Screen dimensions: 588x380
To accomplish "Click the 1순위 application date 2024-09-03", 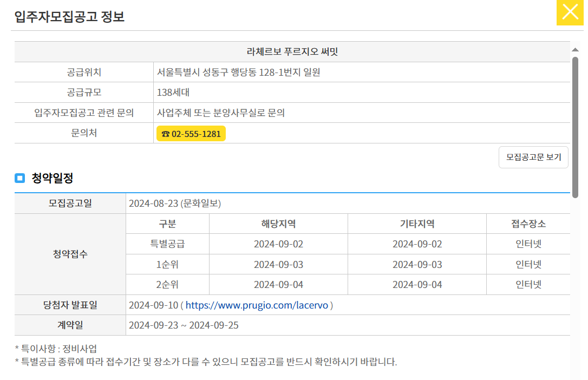I will pyautogui.click(x=278, y=264).
